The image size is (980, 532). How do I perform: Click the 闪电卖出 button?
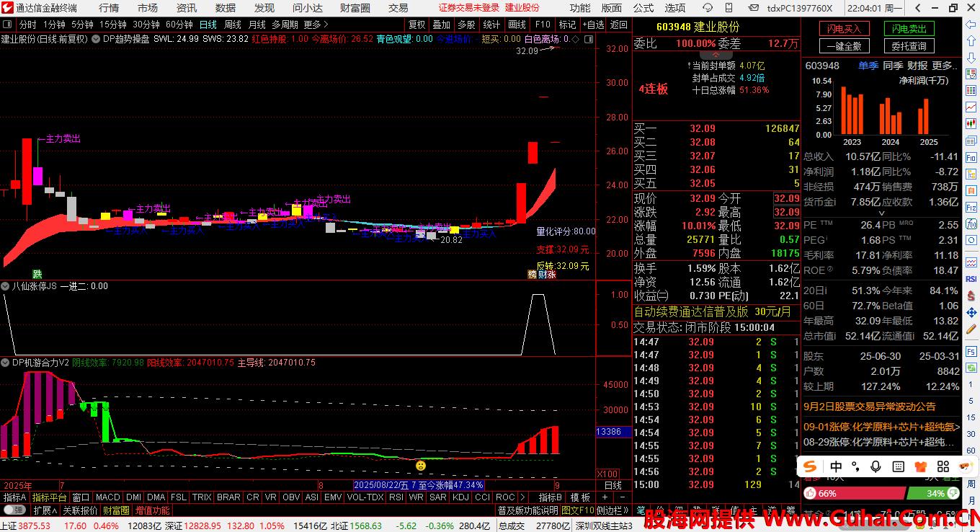point(909,29)
